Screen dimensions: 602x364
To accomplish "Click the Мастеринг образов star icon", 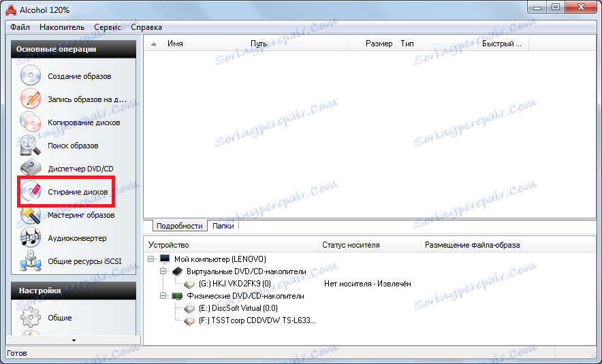I will 31,215.
